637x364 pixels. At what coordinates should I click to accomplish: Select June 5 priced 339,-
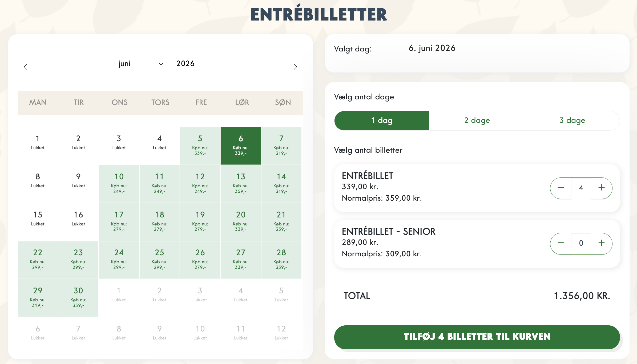[200, 145]
